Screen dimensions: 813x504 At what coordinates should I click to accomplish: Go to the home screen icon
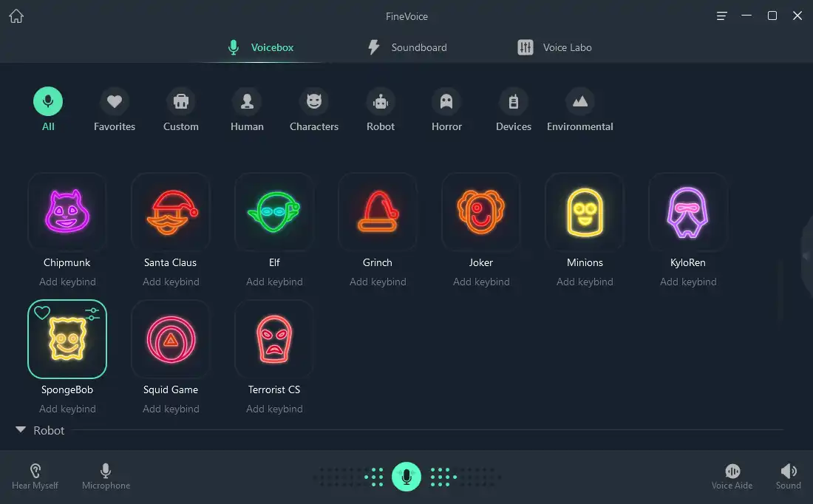(16, 16)
